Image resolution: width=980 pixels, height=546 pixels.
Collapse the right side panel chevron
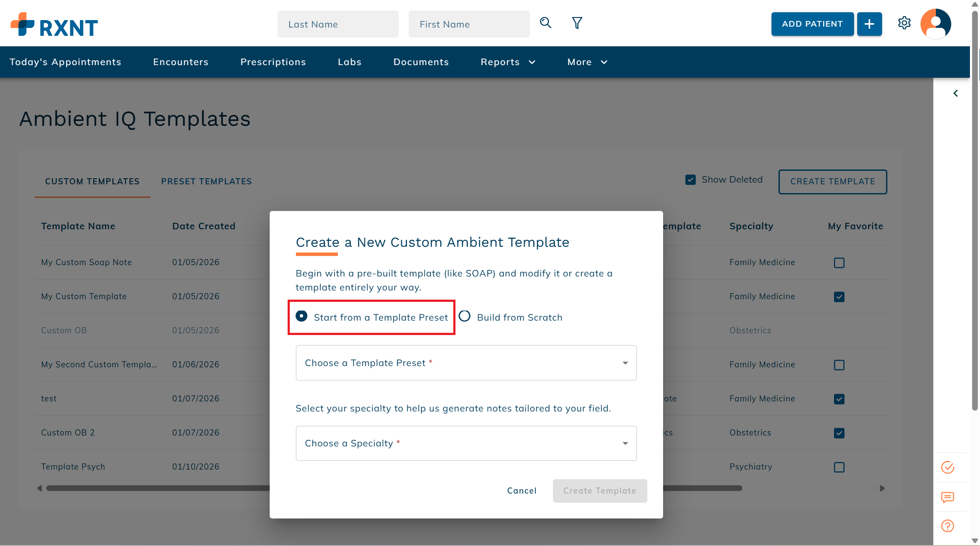[x=956, y=93]
